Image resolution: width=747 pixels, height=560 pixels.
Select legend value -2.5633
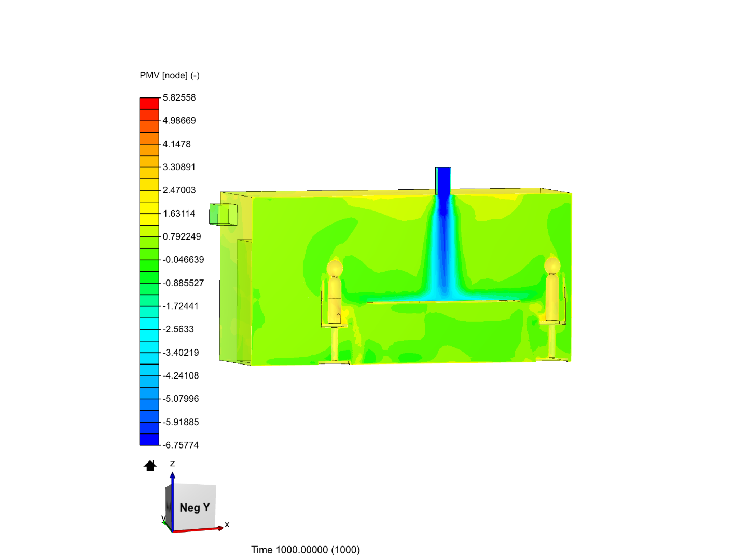[178, 329]
